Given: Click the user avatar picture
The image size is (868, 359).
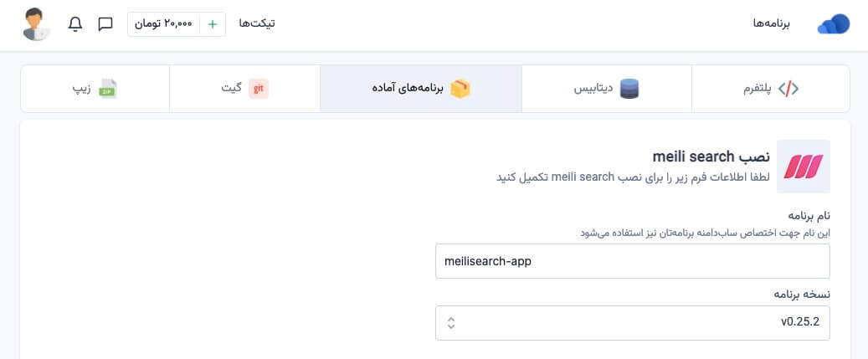Looking at the screenshot, I should pos(35,23).
